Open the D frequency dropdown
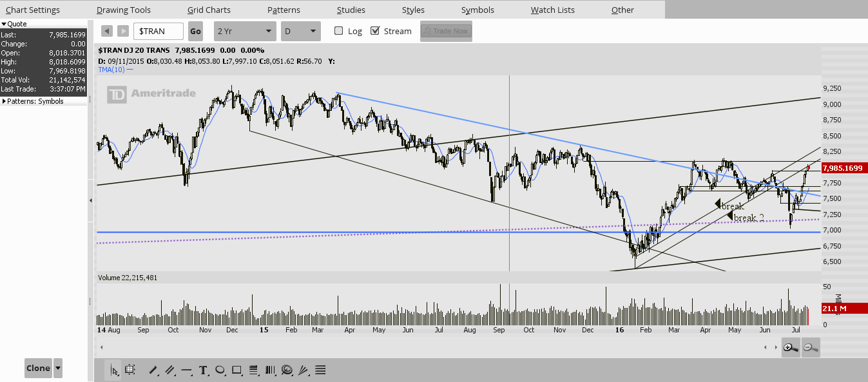Screen dimensions: 868x382 (x=301, y=31)
